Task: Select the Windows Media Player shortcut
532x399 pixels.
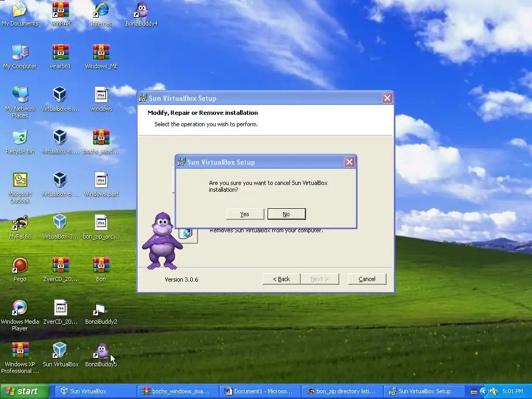Action: coord(20,315)
